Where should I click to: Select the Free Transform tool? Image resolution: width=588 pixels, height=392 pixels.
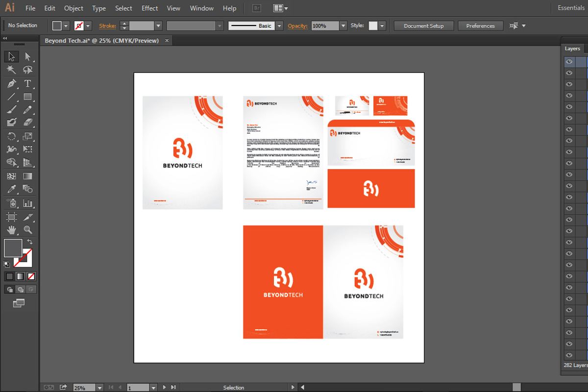tap(28, 149)
